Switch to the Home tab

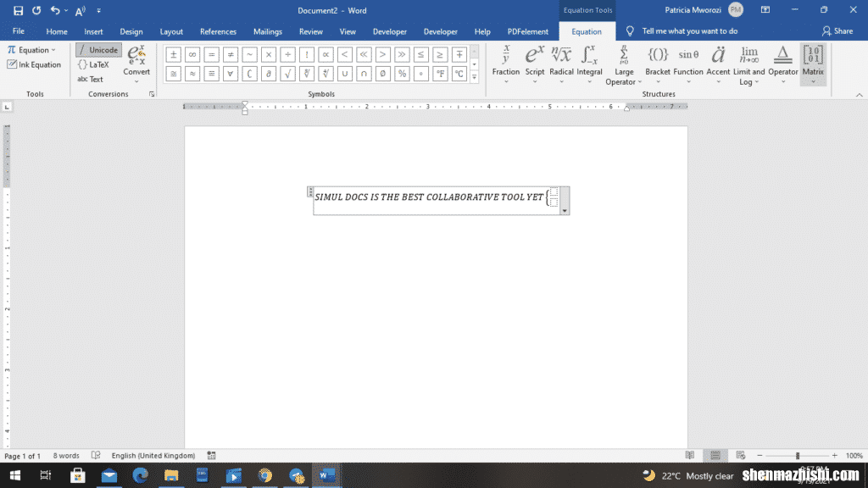[57, 31]
